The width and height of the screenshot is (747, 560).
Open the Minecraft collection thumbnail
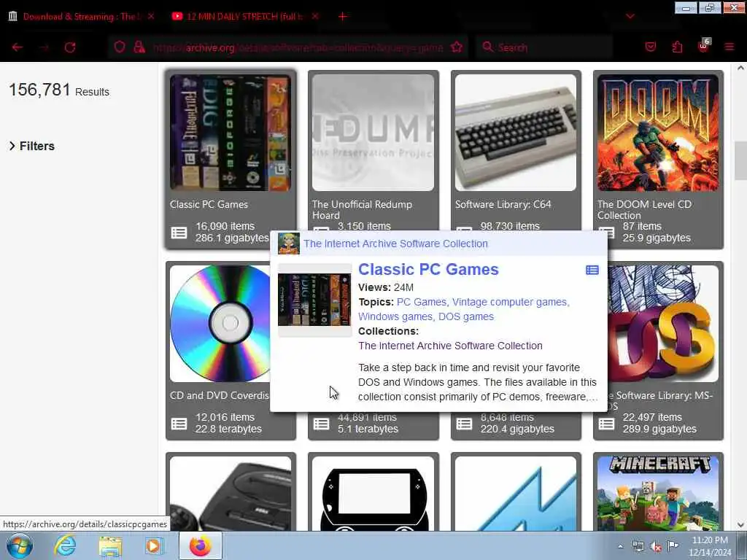[658, 494]
